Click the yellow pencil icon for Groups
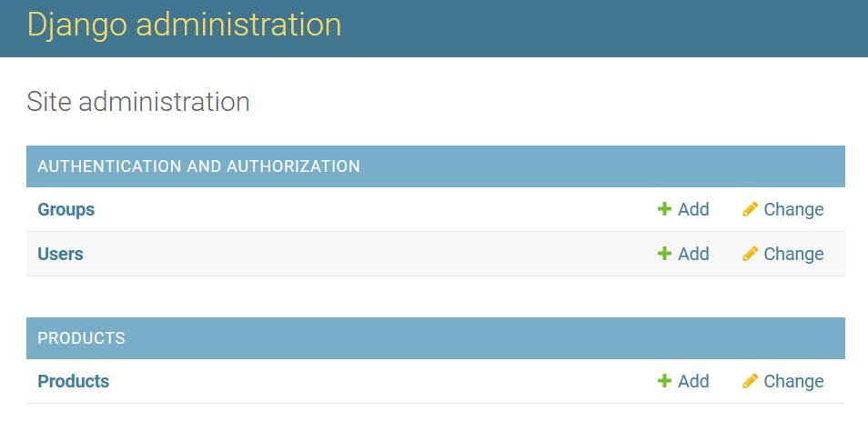Viewport: 868px width, 422px height. [750, 209]
